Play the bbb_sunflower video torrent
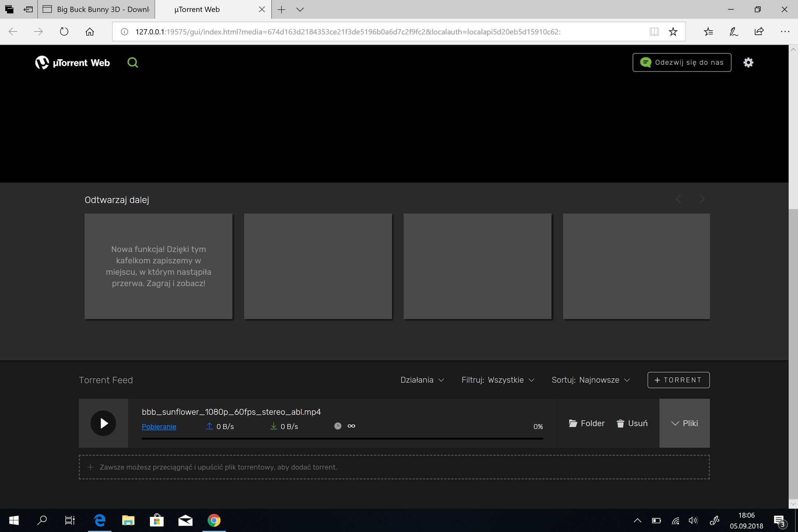 coord(103,423)
